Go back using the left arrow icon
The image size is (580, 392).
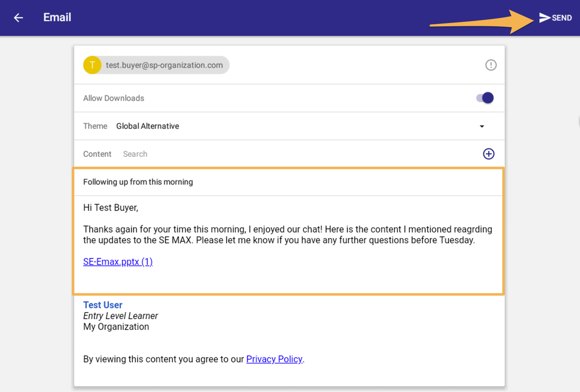(19, 18)
